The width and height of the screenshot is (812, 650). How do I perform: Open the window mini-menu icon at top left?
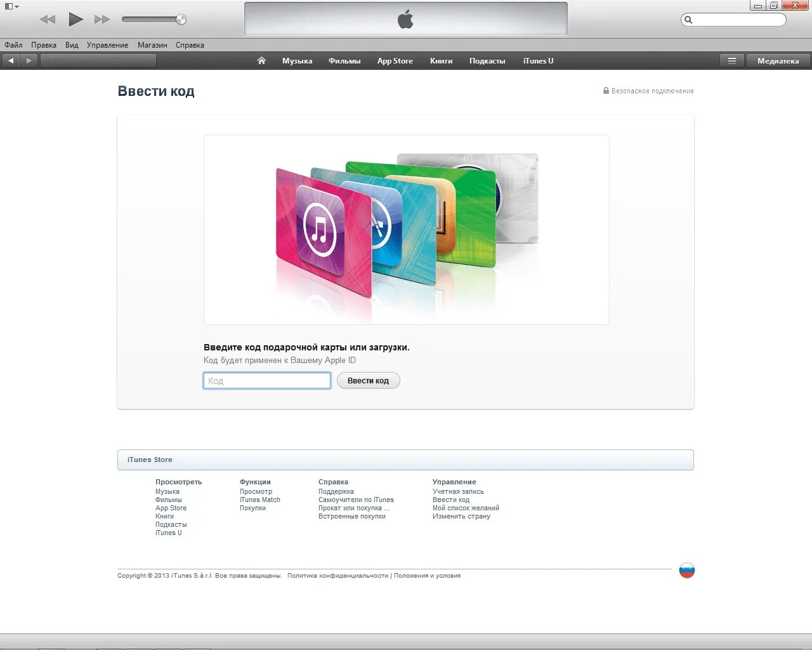click(11, 6)
